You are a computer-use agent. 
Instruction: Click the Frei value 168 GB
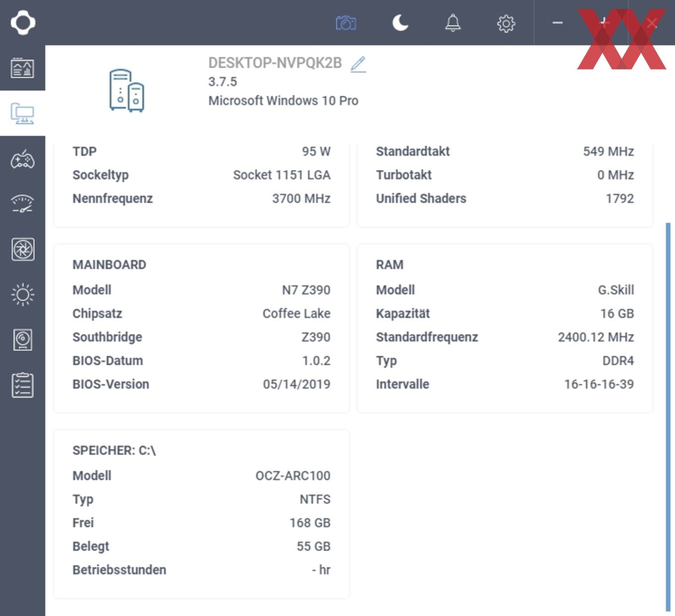[310, 523]
